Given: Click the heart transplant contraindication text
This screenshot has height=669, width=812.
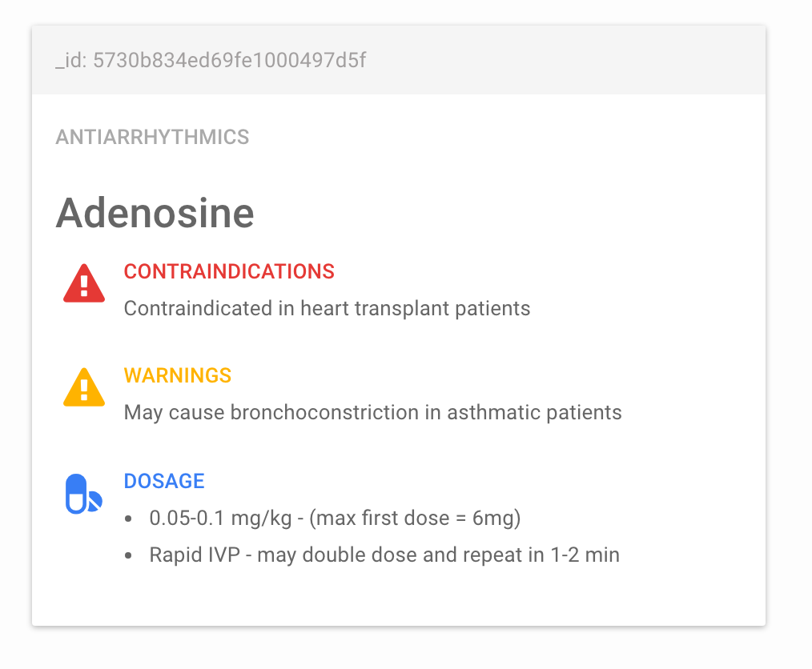Looking at the screenshot, I should (x=327, y=308).
